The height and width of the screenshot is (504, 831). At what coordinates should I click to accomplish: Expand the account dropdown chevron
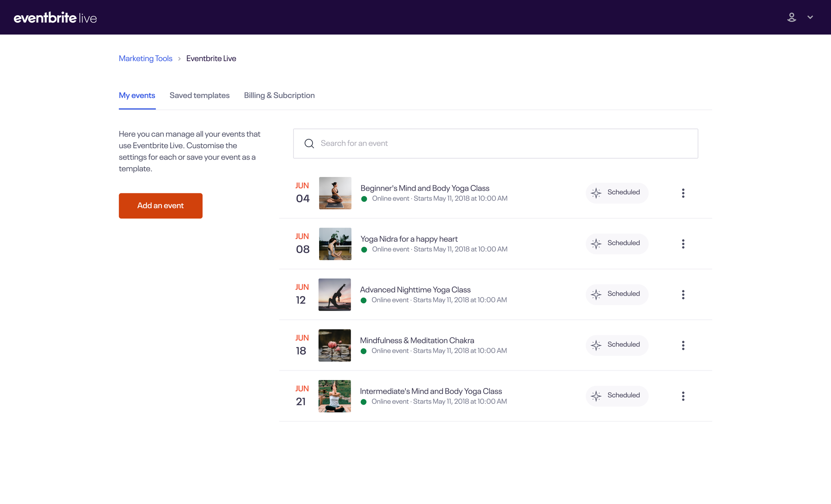click(810, 17)
